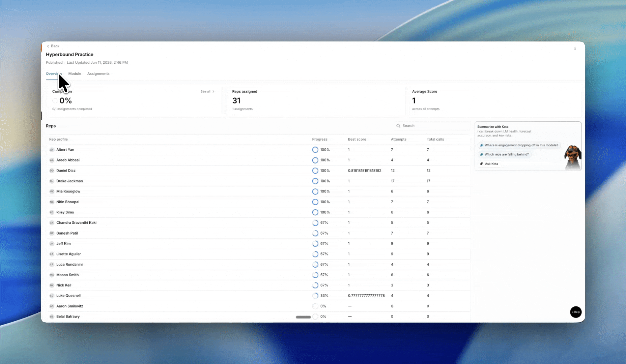This screenshot has height=364, width=626.
Task: Click Nick Keil's avatar icon
Action: 52,285
